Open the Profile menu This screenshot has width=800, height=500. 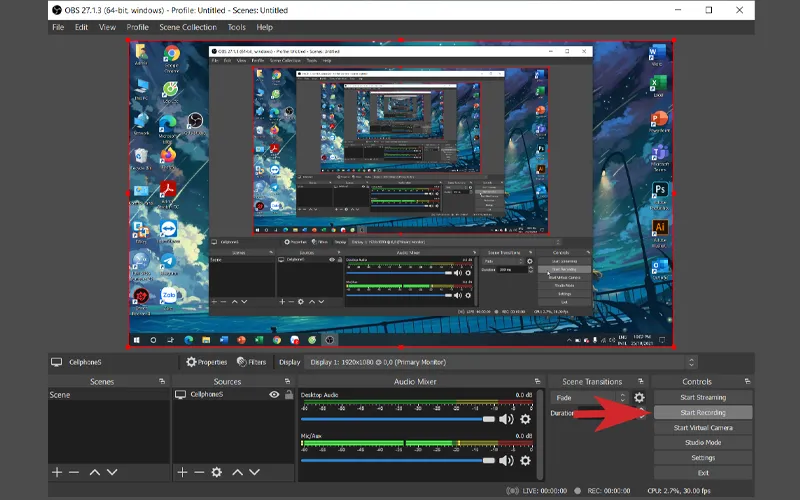pos(138,27)
